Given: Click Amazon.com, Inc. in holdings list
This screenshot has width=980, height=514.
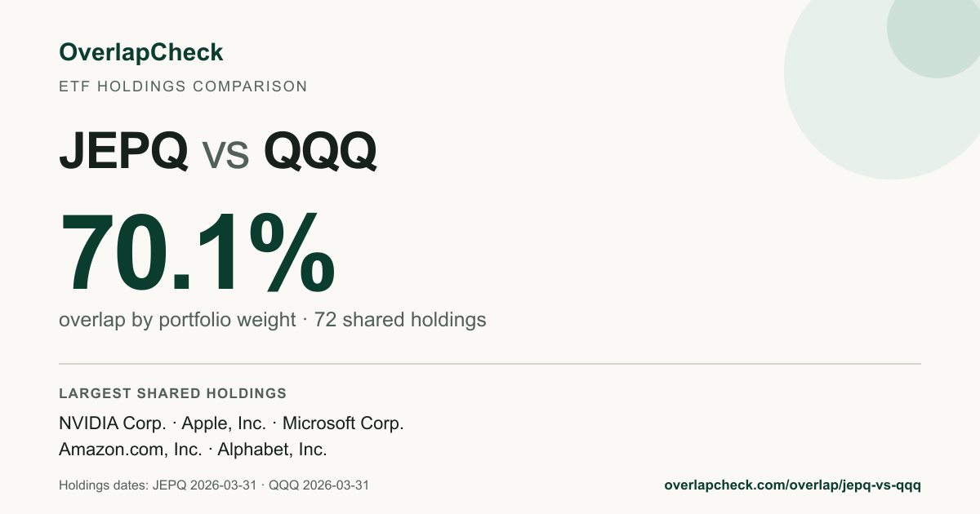Looking at the screenshot, I should tap(131, 449).
